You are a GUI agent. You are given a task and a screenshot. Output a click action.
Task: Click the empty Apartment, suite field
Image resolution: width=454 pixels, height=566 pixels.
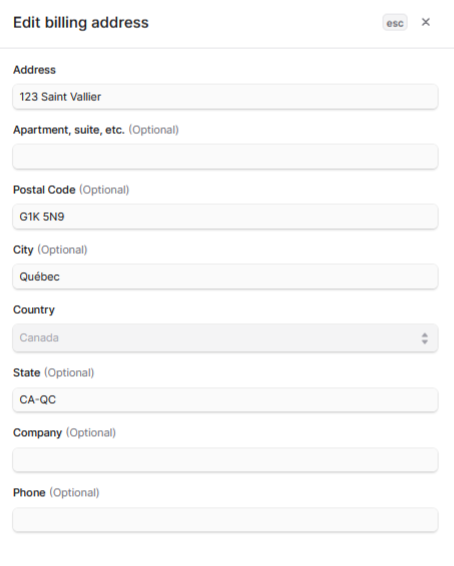(x=225, y=157)
